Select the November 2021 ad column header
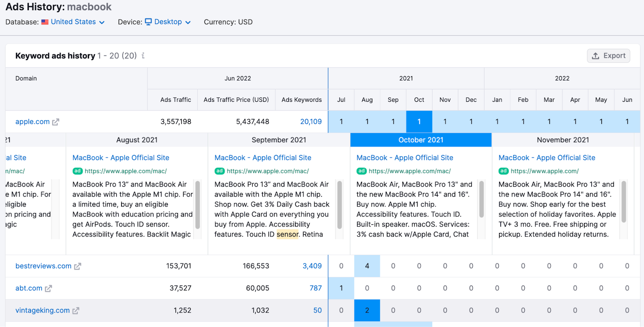The height and width of the screenshot is (327, 644). (x=563, y=140)
